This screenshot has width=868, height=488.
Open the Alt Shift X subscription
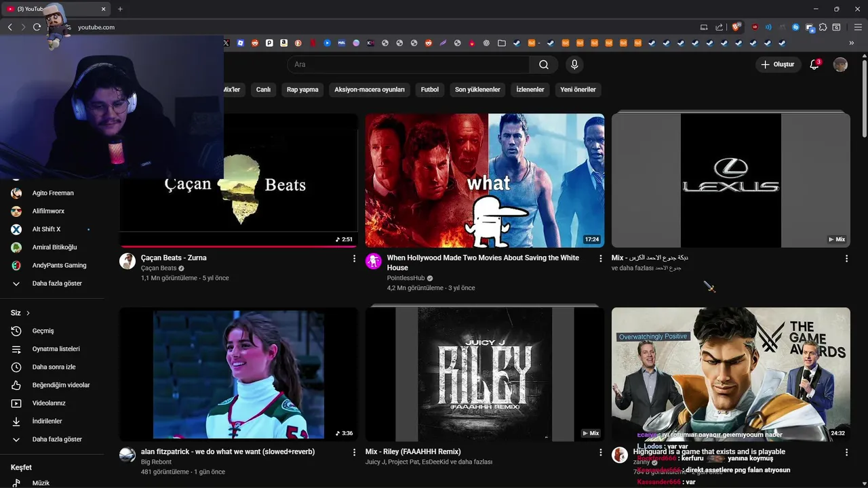click(x=52, y=229)
